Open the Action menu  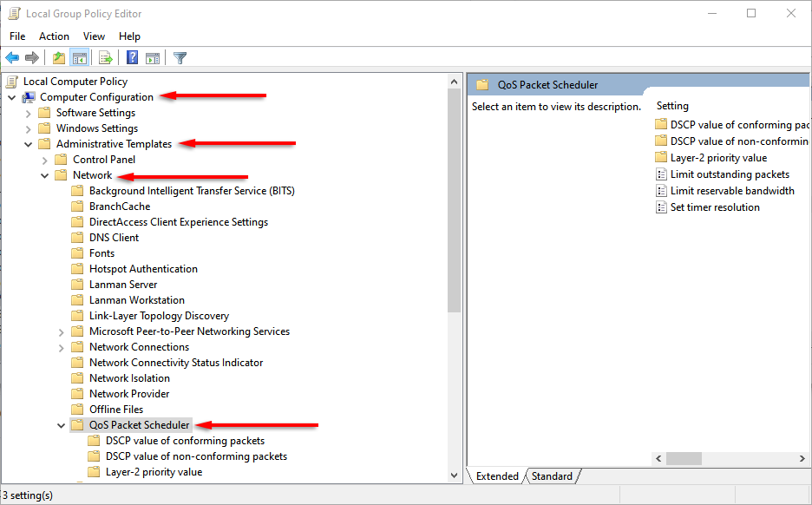coord(54,36)
